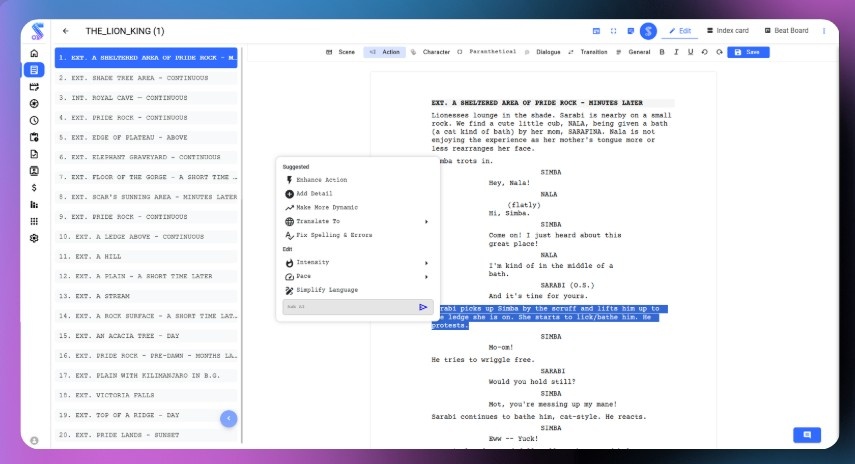Image resolution: width=855 pixels, height=464 pixels.
Task: Select scene 11 Ext. A Hill
Action: coord(147,256)
